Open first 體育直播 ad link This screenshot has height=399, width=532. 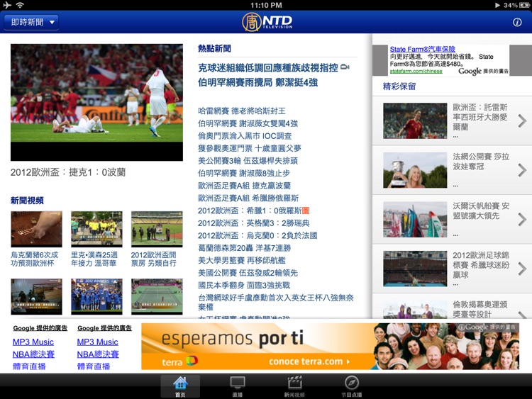(29, 366)
